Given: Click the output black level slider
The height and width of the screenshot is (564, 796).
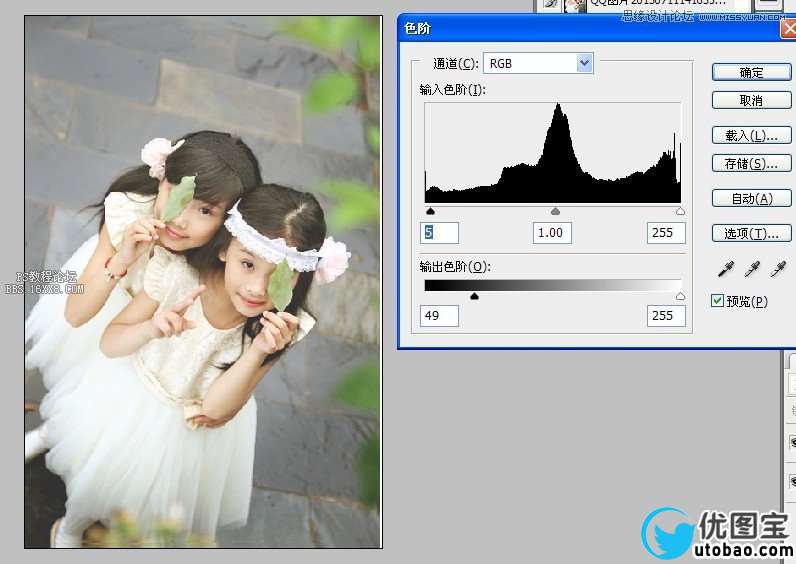Looking at the screenshot, I should click(474, 295).
